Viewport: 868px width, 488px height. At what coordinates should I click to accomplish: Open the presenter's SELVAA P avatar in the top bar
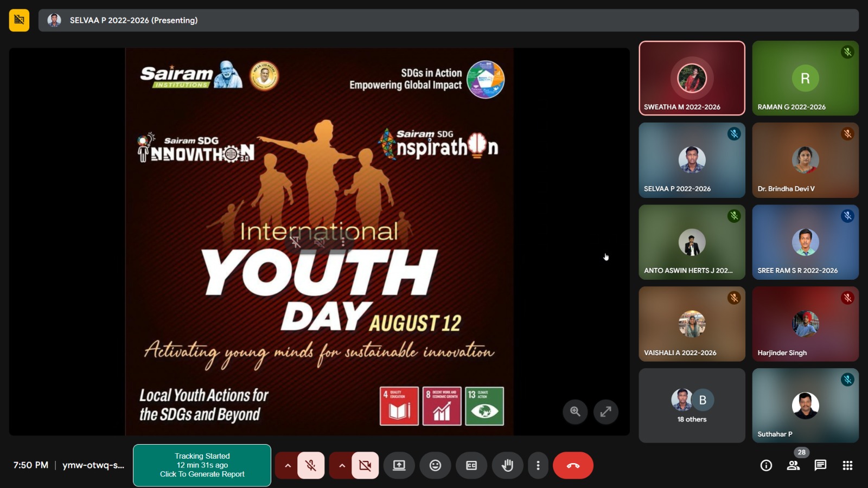[x=54, y=20]
